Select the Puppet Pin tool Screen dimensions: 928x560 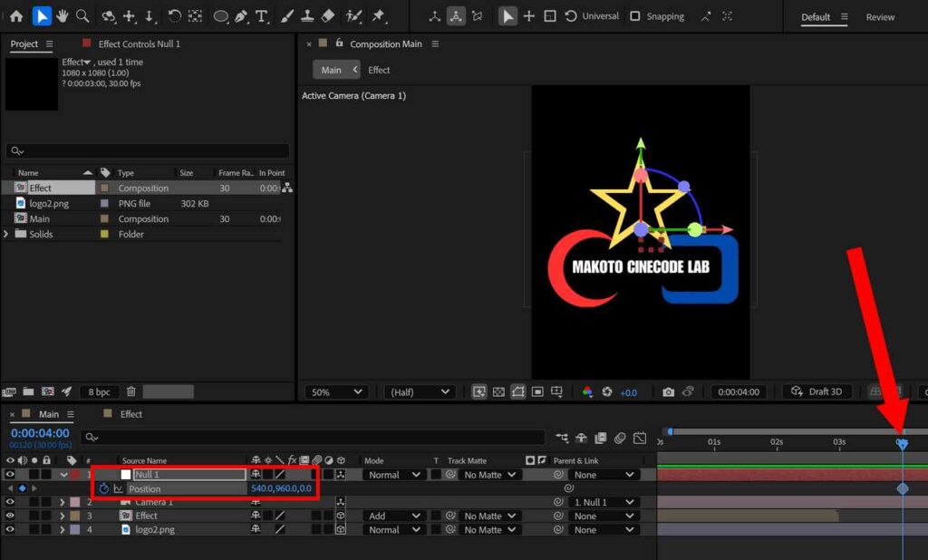point(379,16)
